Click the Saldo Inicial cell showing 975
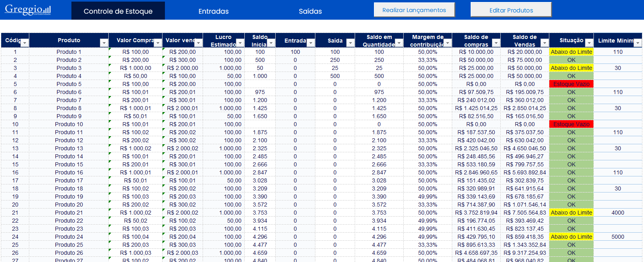 260,92
